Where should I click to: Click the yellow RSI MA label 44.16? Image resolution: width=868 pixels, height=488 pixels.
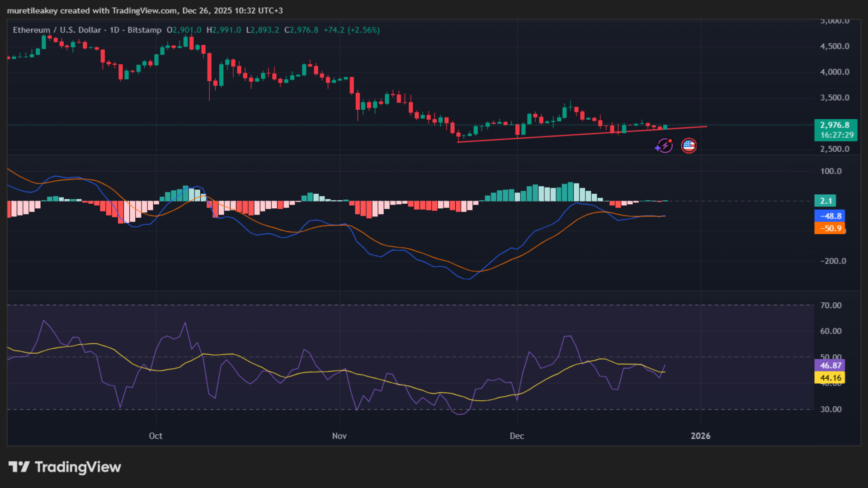(x=830, y=378)
